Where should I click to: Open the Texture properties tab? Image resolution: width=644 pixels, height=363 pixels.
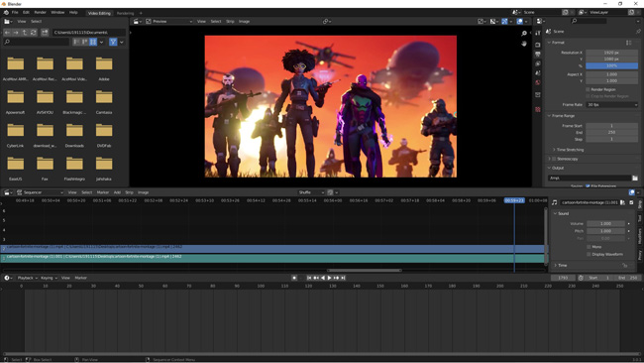click(538, 109)
